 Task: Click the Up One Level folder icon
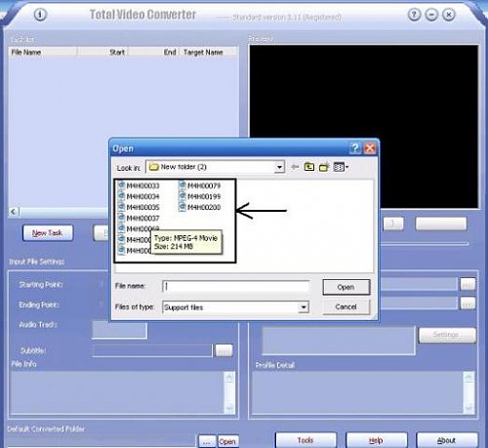click(x=309, y=167)
